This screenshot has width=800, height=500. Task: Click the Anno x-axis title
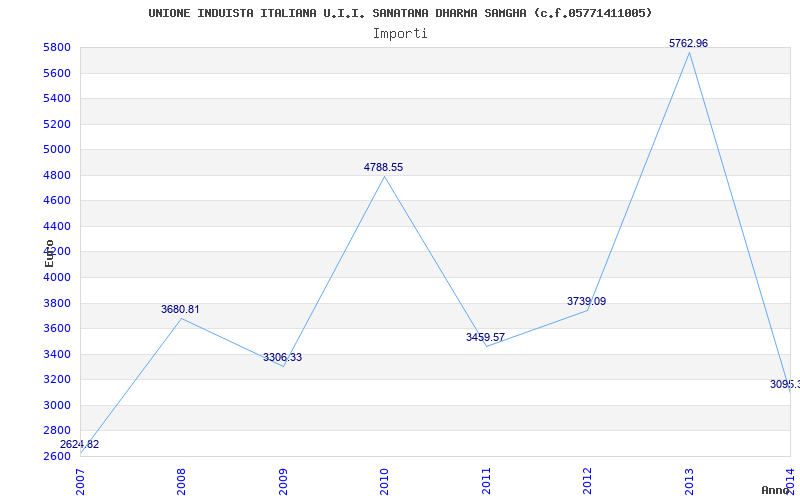tap(776, 490)
